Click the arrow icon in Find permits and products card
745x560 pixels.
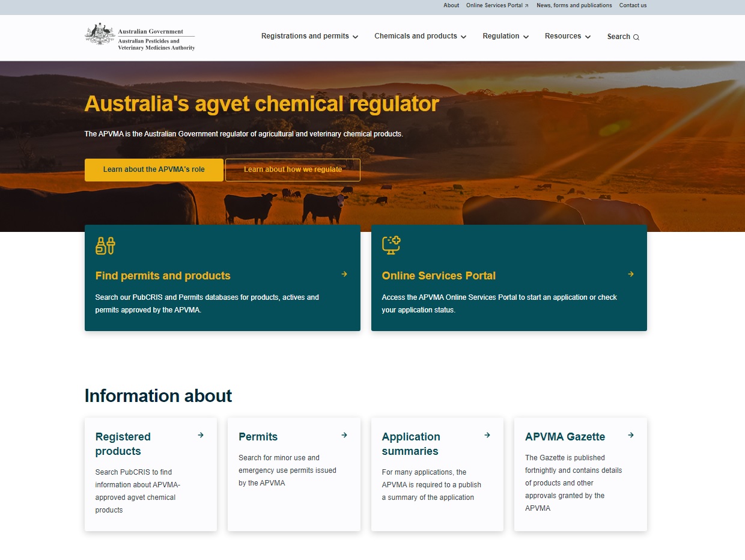click(344, 274)
